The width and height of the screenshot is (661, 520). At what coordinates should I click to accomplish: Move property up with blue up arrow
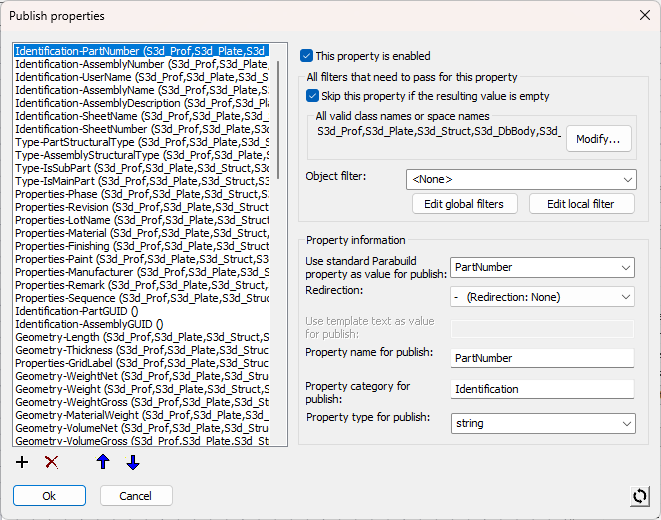(102, 462)
